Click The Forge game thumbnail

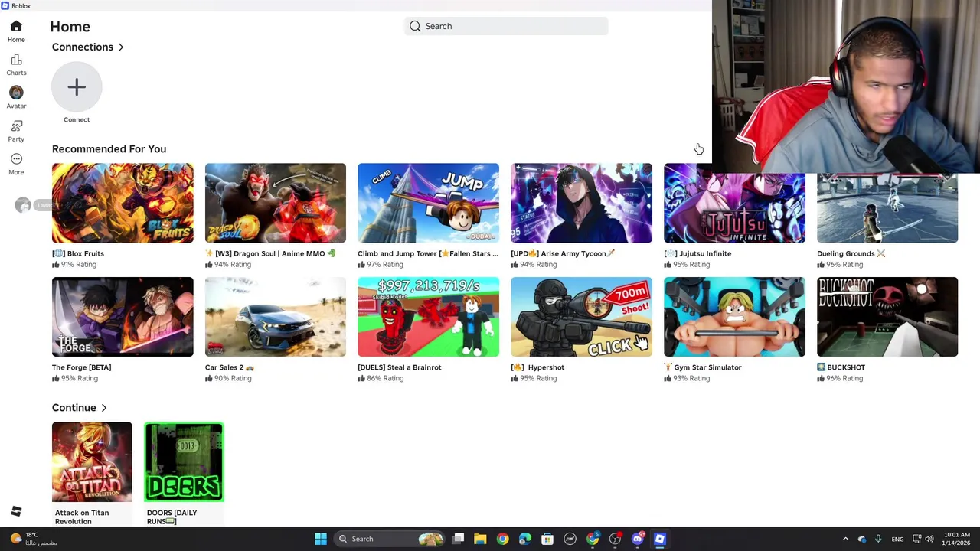(122, 317)
